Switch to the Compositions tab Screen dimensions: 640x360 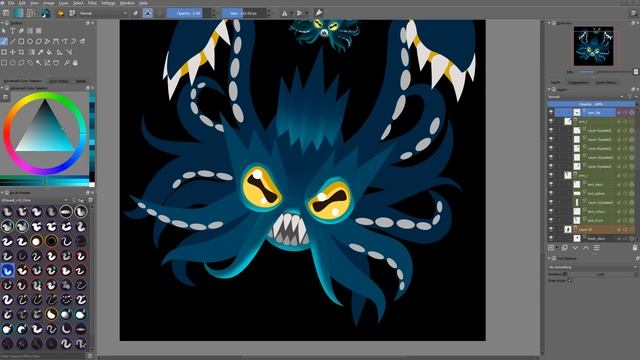578,82
